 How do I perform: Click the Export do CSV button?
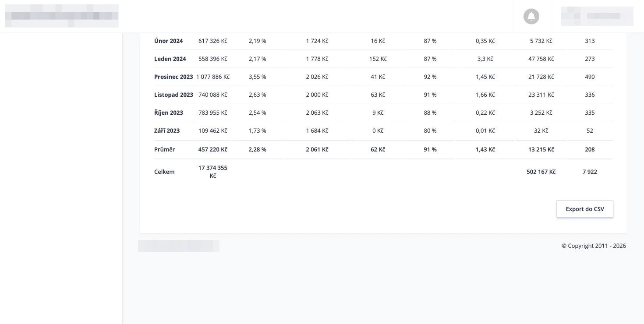coord(585,209)
